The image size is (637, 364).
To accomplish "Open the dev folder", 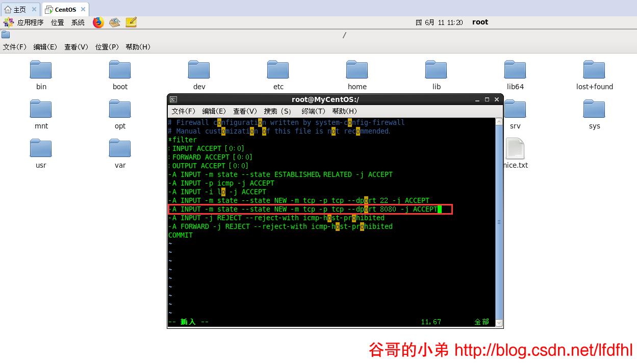I will pos(199,70).
